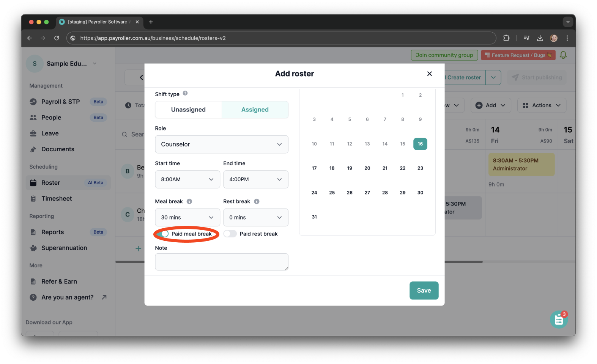Open the Role dropdown showing Counselor
Screen dimensions: 597x364
[222, 144]
